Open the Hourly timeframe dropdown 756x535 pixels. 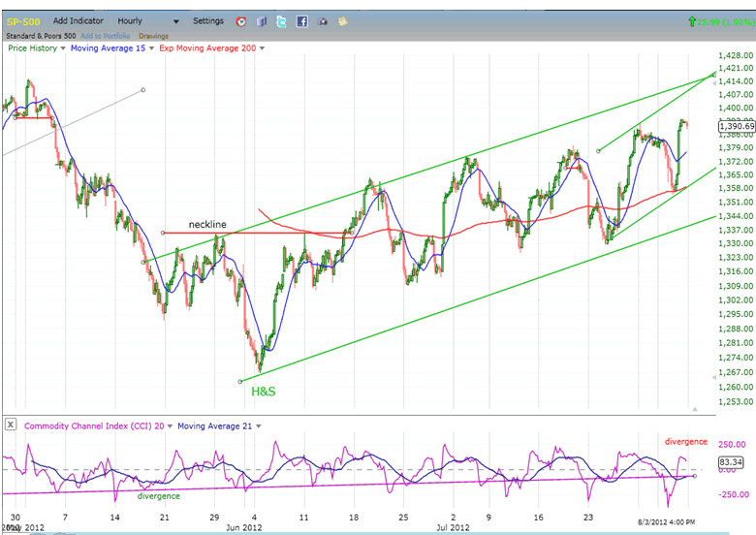[x=148, y=21]
